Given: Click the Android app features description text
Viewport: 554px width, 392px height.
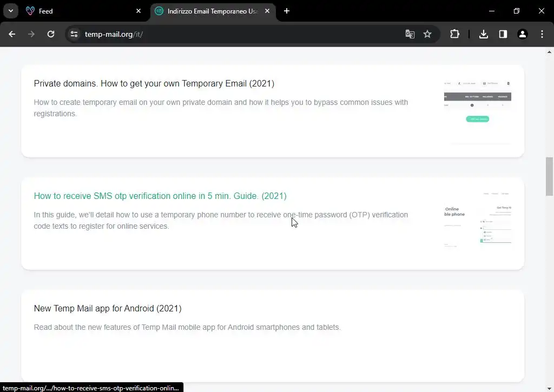Looking at the screenshot, I should [187, 327].
